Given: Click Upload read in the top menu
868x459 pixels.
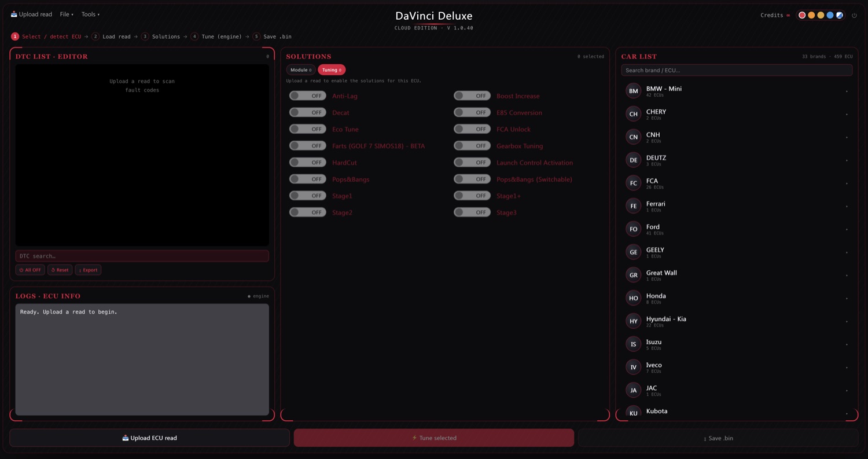Looking at the screenshot, I should click(31, 14).
